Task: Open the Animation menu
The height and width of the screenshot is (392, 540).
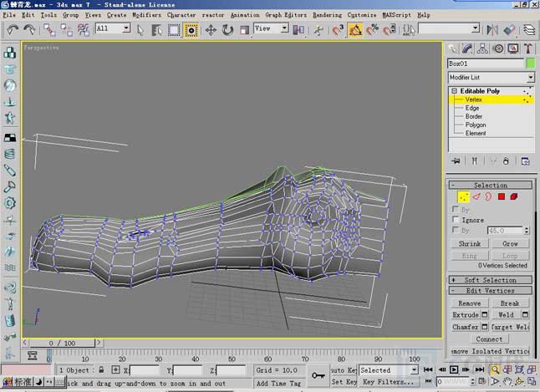Action: [x=245, y=15]
